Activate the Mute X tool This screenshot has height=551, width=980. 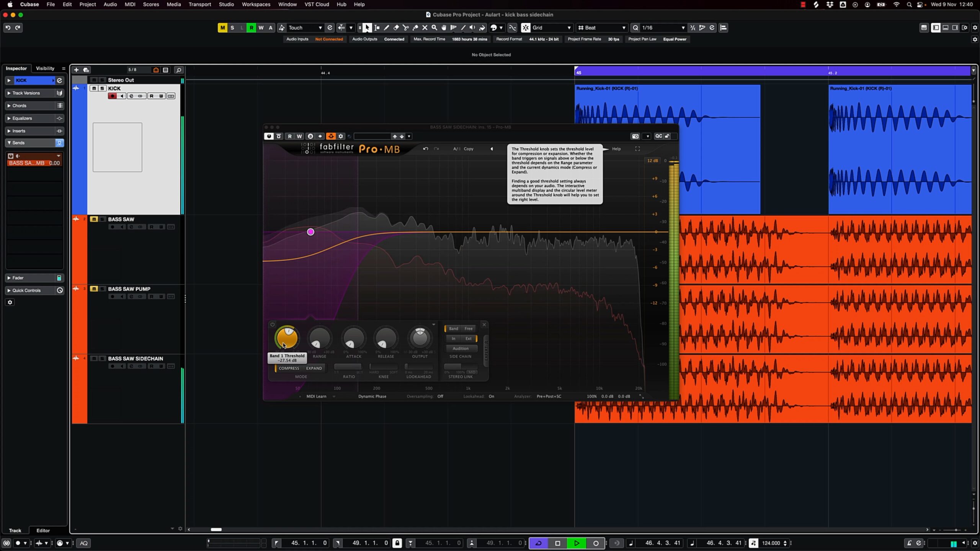(x=425, y=28)
